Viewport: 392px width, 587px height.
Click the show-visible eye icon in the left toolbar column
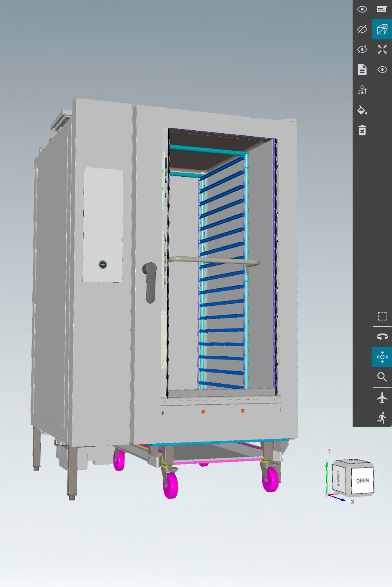(x=362, y=9)
